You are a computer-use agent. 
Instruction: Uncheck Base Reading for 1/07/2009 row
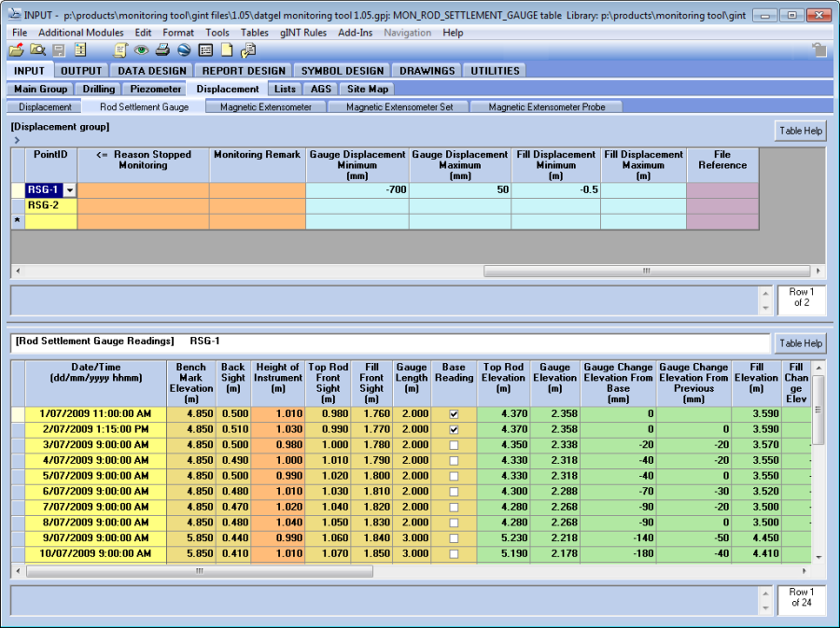click(x=454, y=412)
